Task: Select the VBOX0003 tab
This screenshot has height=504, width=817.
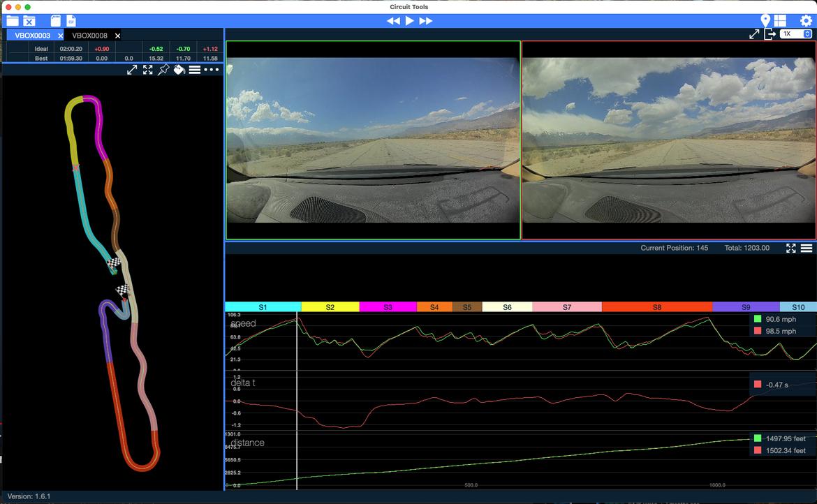Action: point(32,36)
